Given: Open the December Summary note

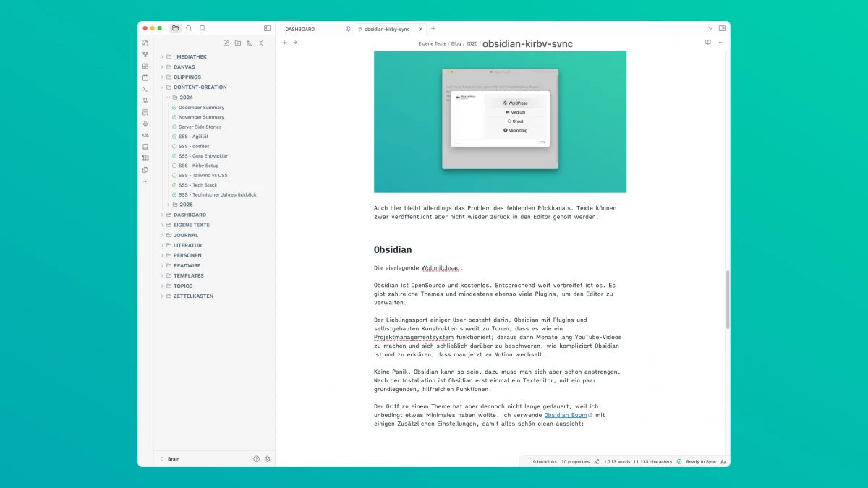Looking at the screenshot, I should pos(201,107).
